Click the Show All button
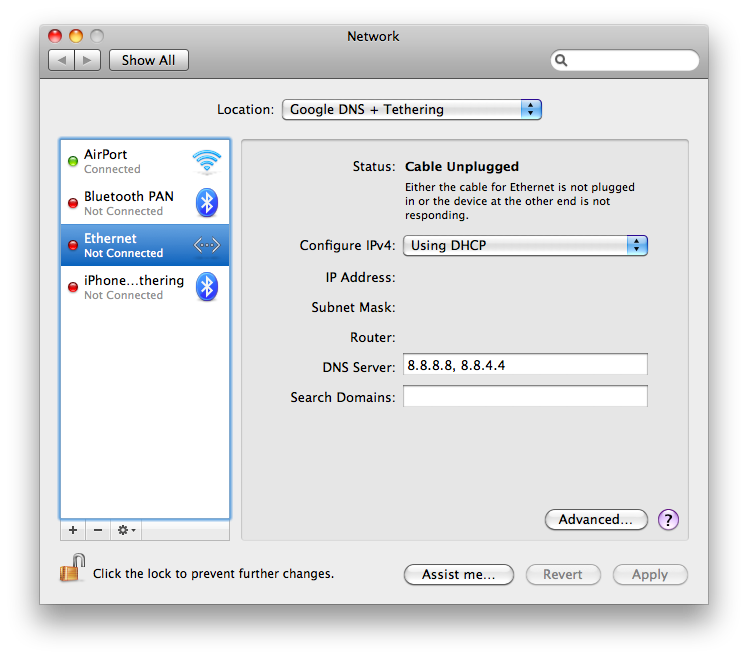748x659 pixels. [149, 60]
